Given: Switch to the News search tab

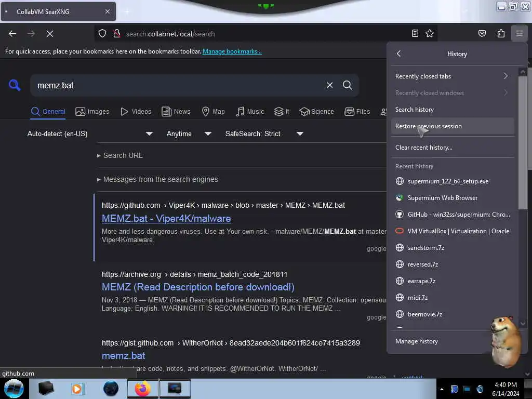Looking at the screenshot, I should tap(176, 111).
